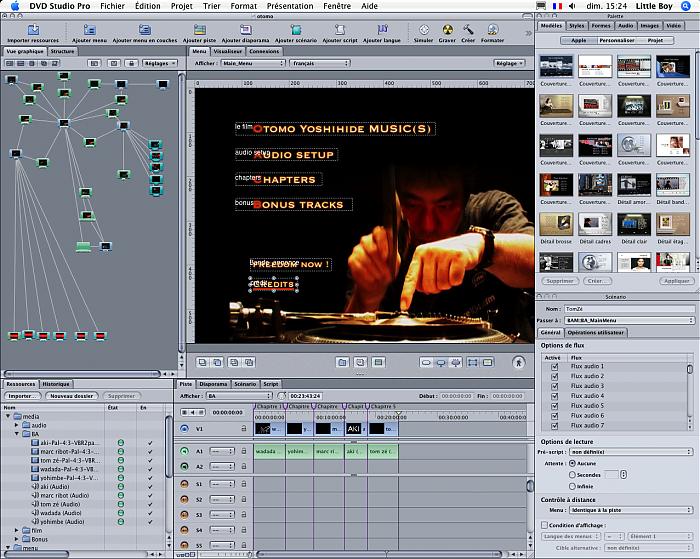
Task: Uncheck Flux audio 2 checkbox
Action: pos(554,376)
